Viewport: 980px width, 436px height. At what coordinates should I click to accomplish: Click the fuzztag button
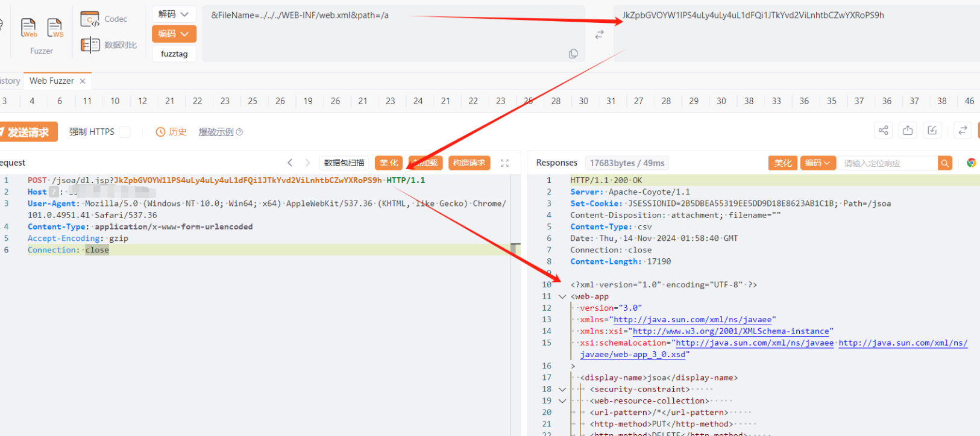[174, 54]
